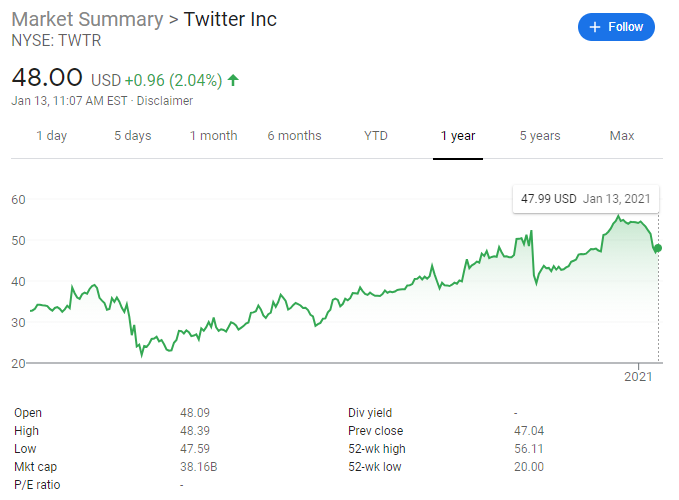Click the green end-point dot on chart
Image resolution: width=679 pixels, height=500 pixels.
pos(657,248)
